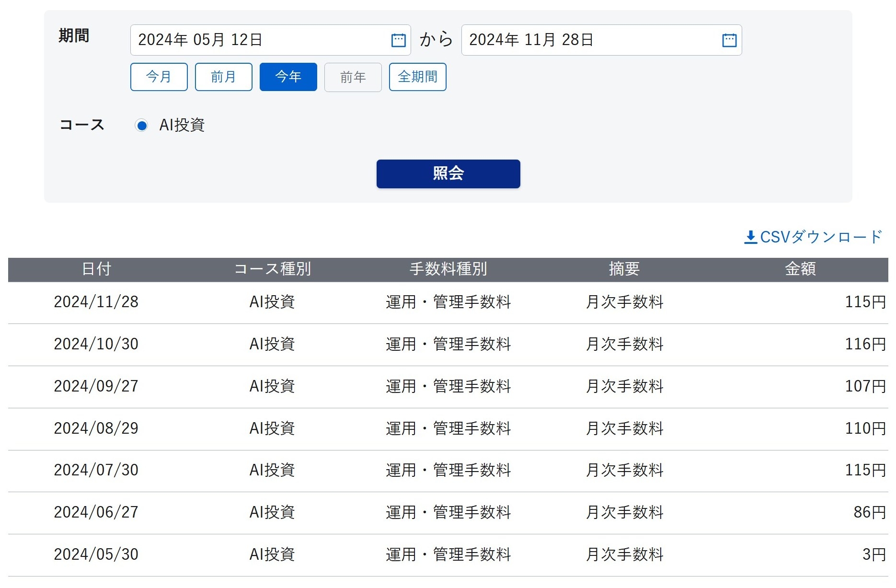Choose the 全期間 period button
Viewport: 896px width, 588px height.
417,77
